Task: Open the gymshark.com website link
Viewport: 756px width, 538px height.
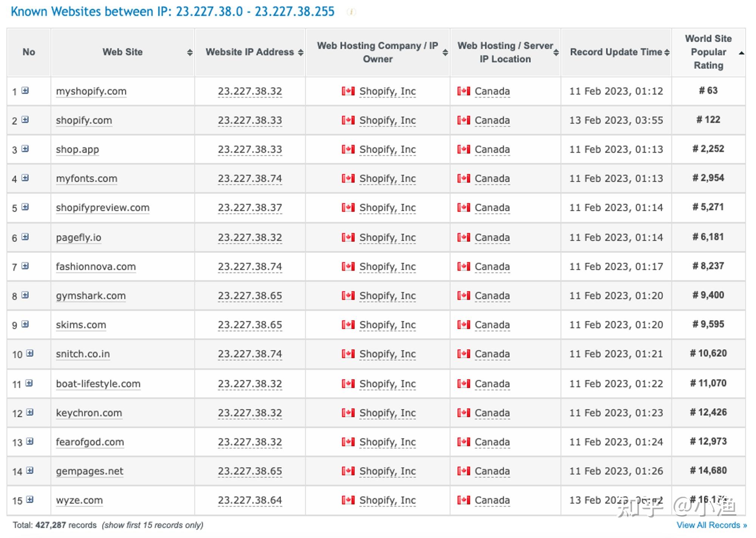Action: [91, 295]
